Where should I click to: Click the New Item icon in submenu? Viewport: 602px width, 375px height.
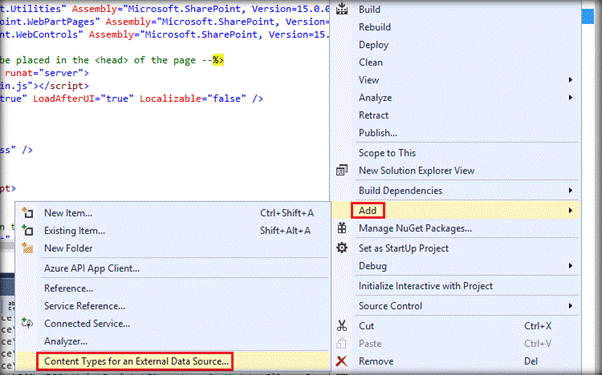[x=27, y=213]
